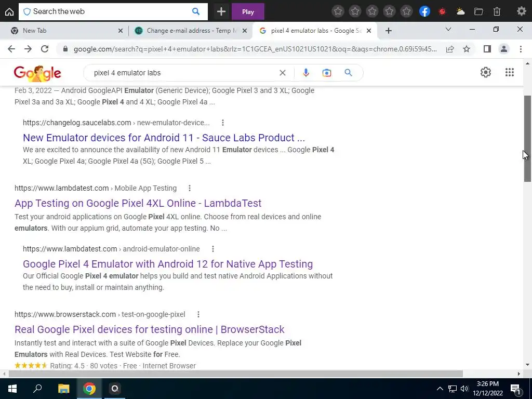Close the New Tab tab

coord(121,31)
